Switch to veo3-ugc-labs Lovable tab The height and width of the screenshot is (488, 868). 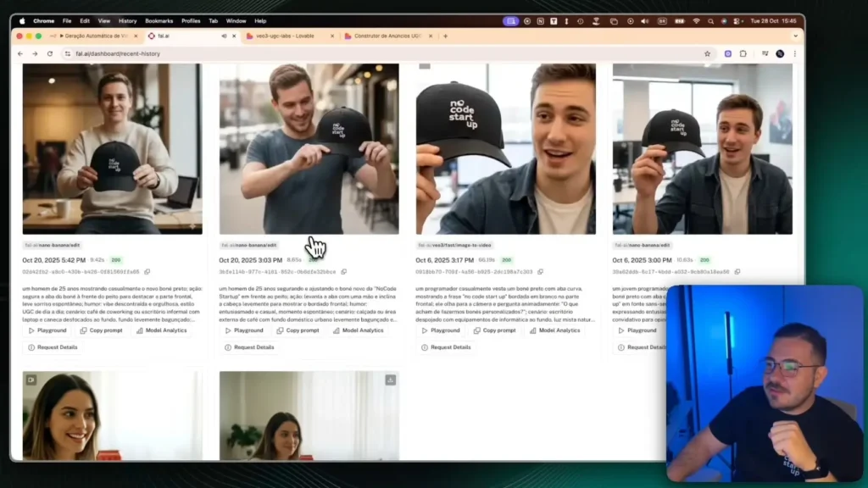(286, 36)
